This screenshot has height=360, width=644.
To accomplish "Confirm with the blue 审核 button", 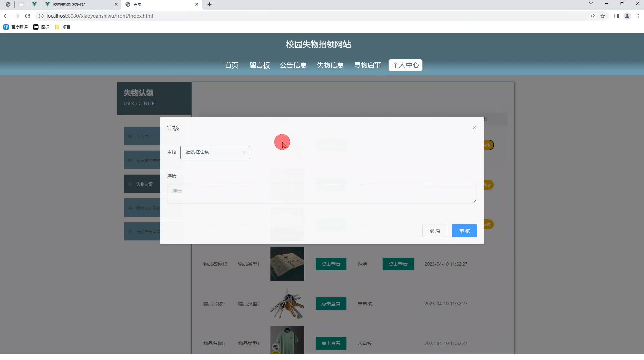I will pos(464,231).
